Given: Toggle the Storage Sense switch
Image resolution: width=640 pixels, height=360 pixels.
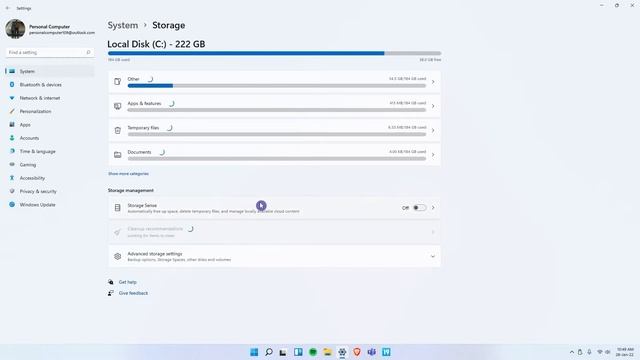Looking at the screenshot, I should click(419, 208).
